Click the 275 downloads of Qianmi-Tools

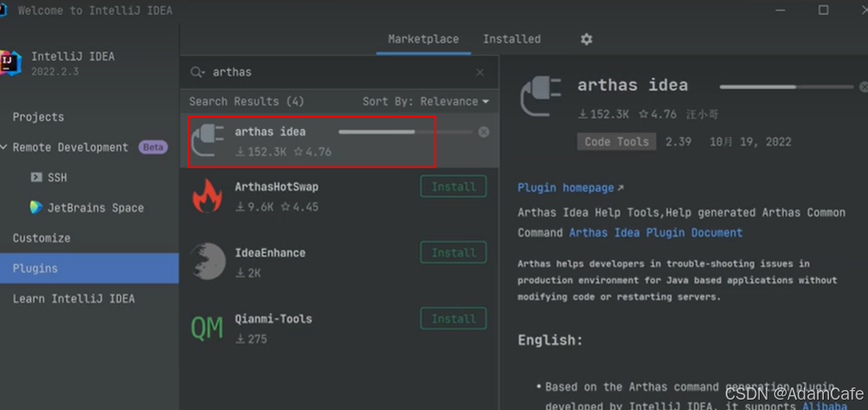pyautogui.click(x=251, y=339)
